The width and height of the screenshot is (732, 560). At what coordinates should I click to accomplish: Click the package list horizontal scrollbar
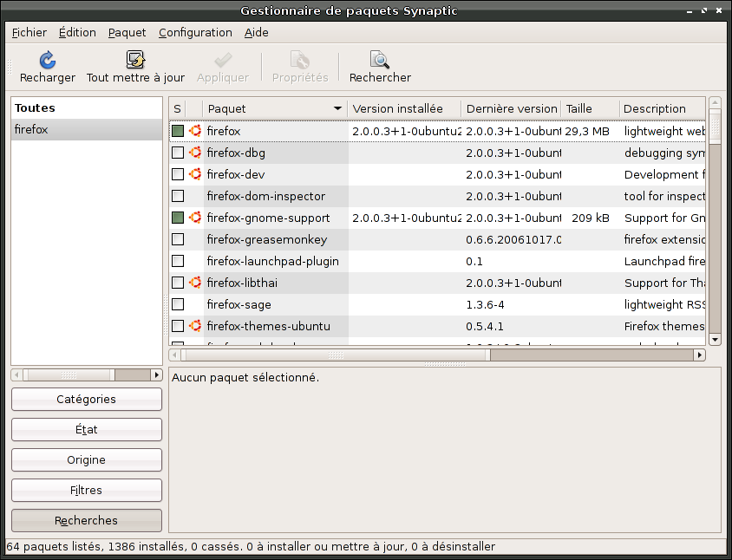pos(338,355)
